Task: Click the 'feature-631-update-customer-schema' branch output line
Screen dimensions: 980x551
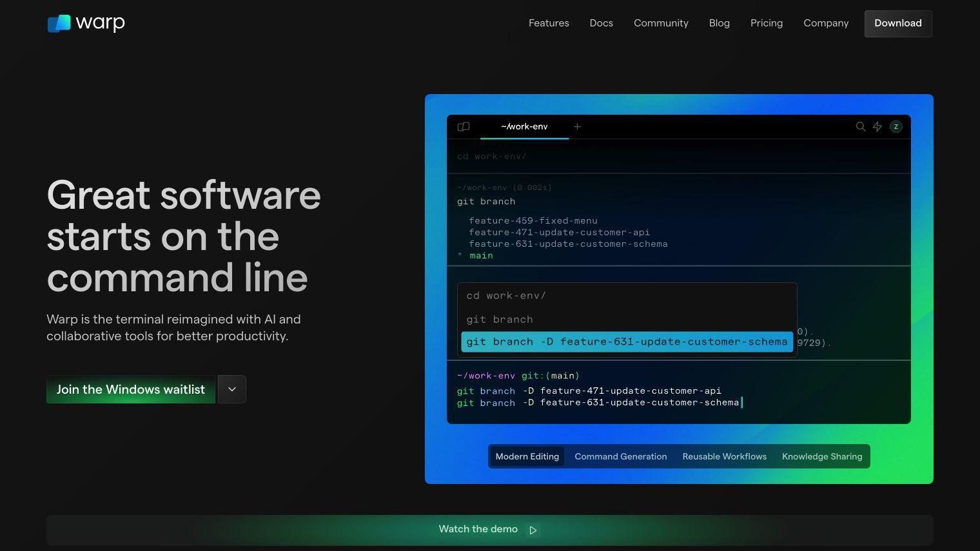Action: tap(568, 244)
